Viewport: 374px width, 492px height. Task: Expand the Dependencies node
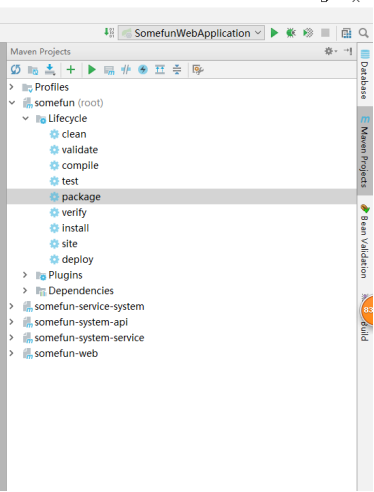click(25, 291)
